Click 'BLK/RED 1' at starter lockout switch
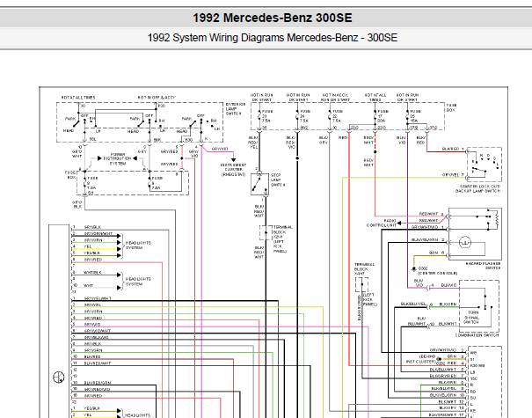Viewport: 532px width, 418px height. (453, 149)
